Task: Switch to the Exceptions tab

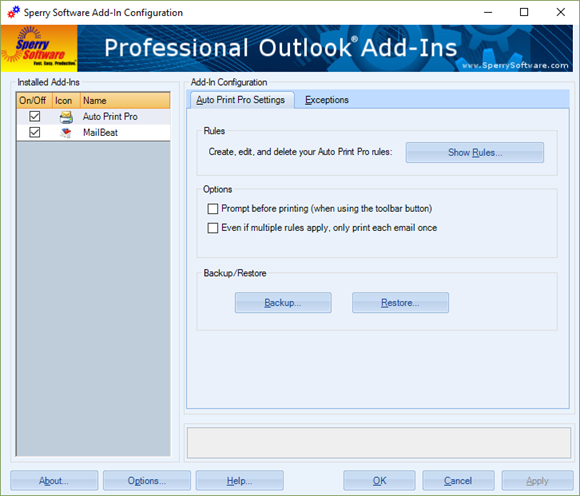Action: 327,100
